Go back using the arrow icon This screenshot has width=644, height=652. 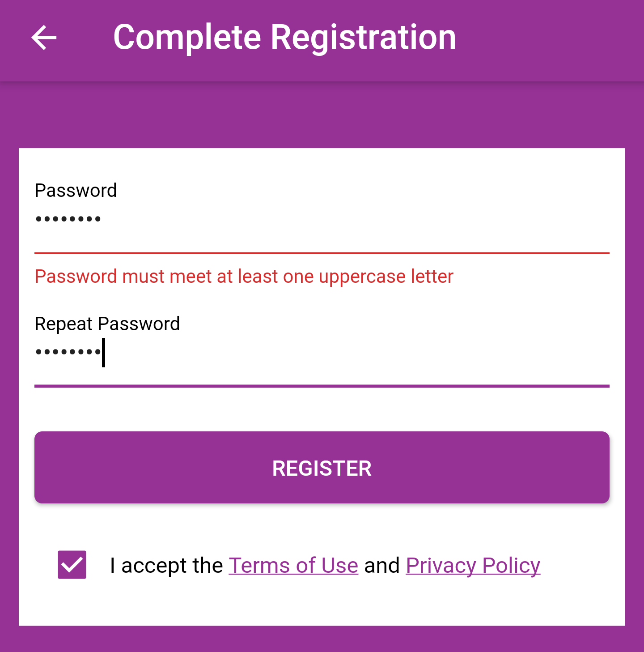[44, 38]
